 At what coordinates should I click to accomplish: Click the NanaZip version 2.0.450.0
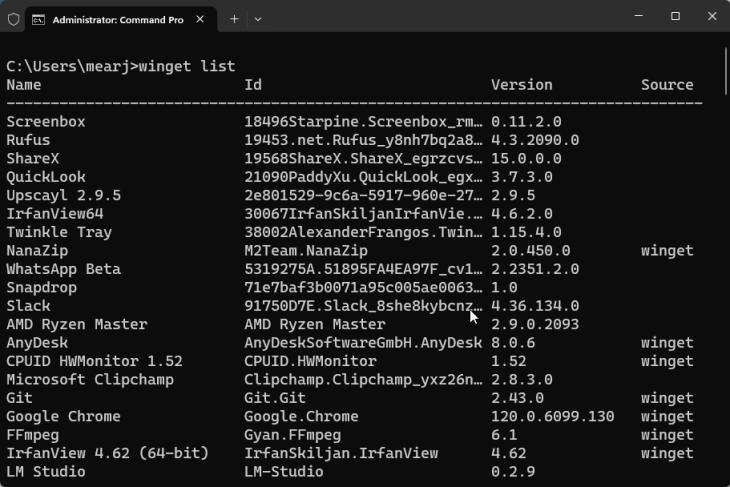click(530, 250)
